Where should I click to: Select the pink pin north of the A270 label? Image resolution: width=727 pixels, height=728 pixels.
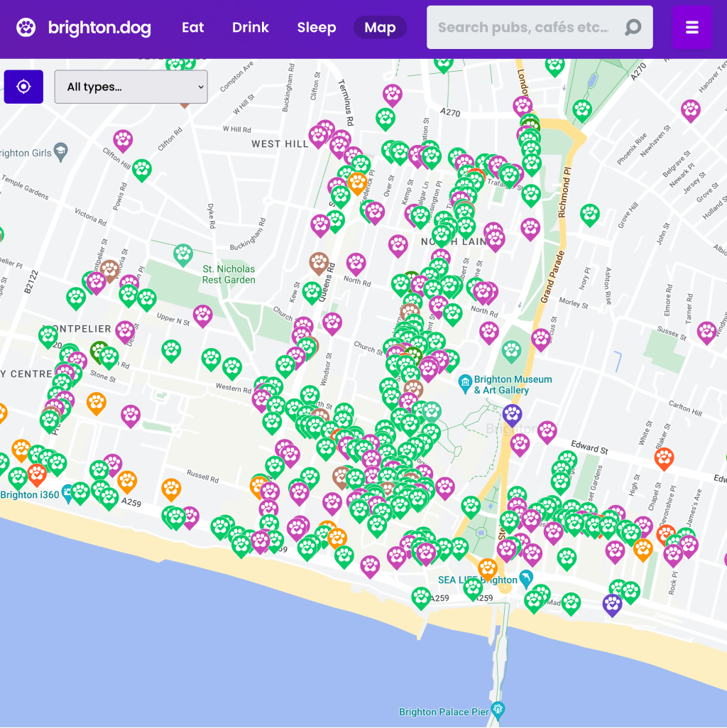[x=393, y=95]
